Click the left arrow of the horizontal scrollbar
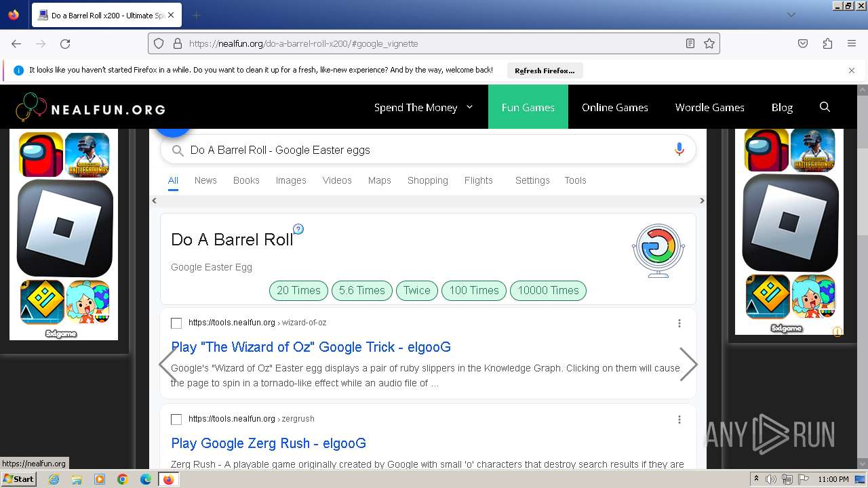Viewport: 868px width, 488px height. 155,201
